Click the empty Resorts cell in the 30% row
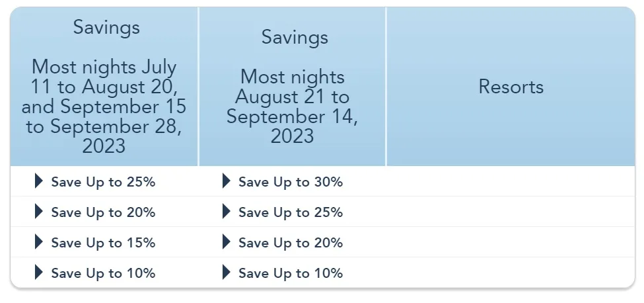This screenshot has width=644, height=303. click(x=511, y=181)
